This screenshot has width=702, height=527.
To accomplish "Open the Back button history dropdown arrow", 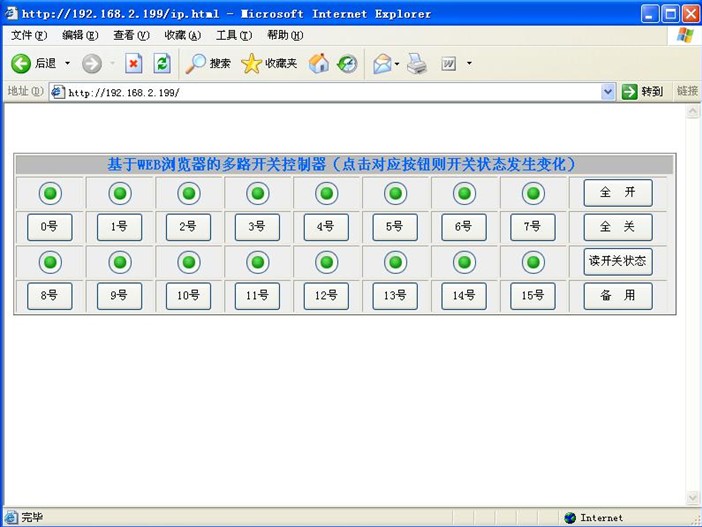I will pos(68,63).
